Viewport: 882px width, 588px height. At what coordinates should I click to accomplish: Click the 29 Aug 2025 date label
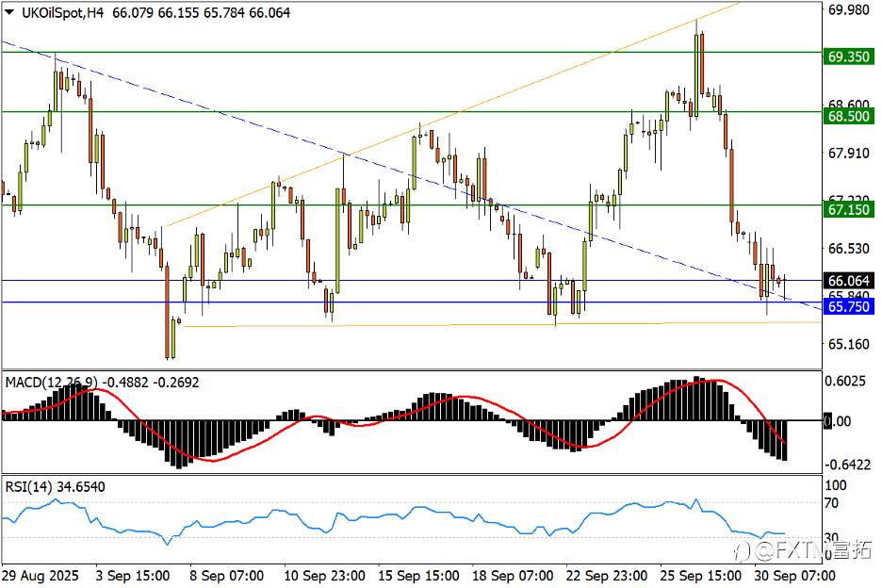point(41,576)
